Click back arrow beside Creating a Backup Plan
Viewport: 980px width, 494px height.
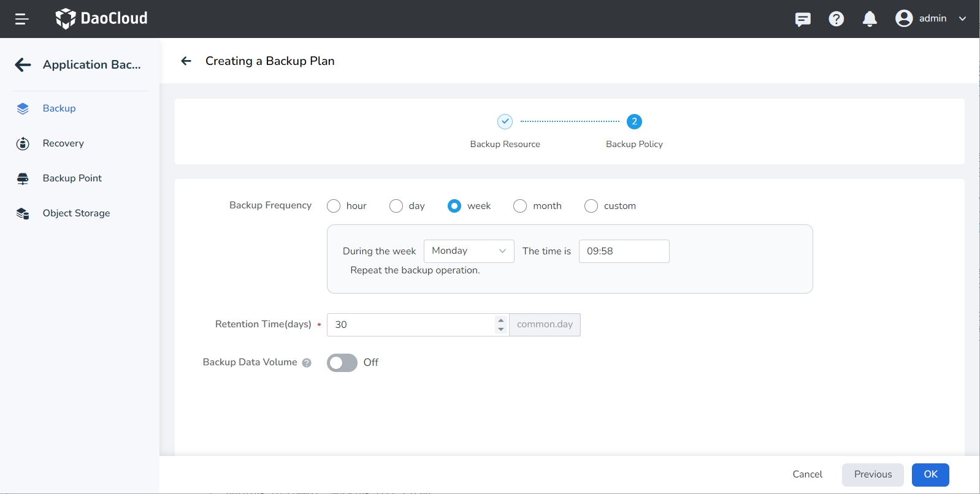(186, 61)
